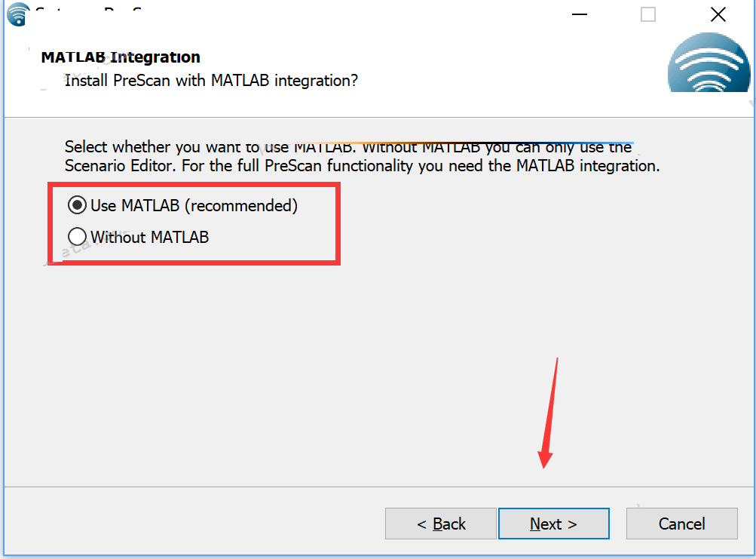
Task: Cancel the installation
Action: 681,524
